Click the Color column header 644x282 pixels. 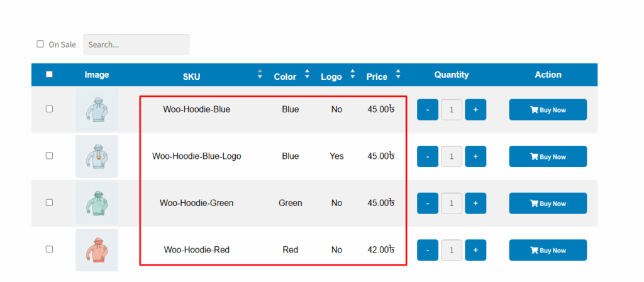285,77
